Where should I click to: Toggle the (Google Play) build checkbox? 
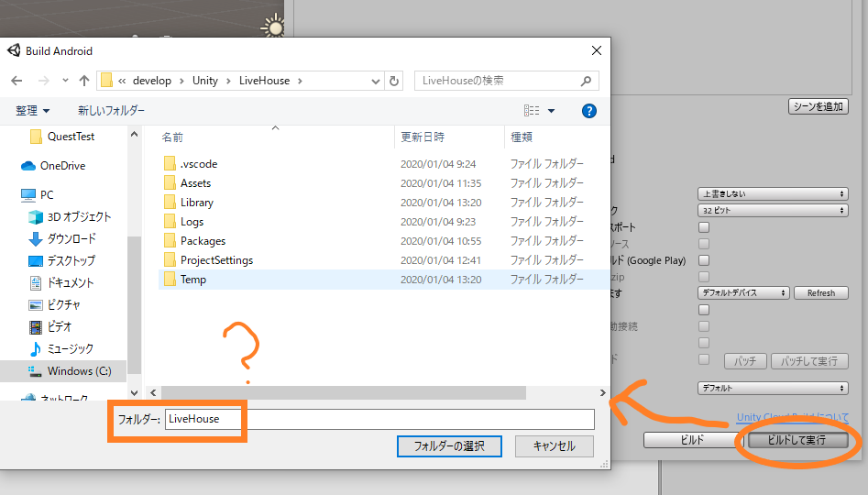click(x=704, y=260)
